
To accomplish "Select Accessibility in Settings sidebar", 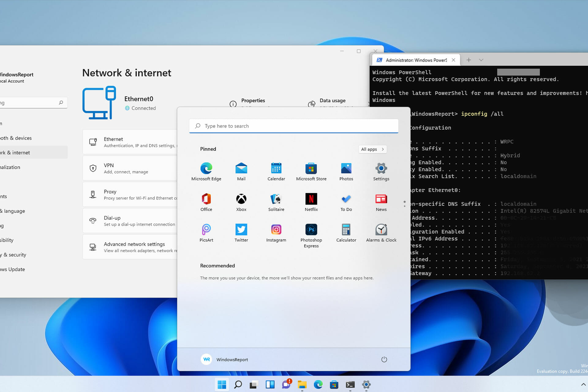I will pos(33,240).
